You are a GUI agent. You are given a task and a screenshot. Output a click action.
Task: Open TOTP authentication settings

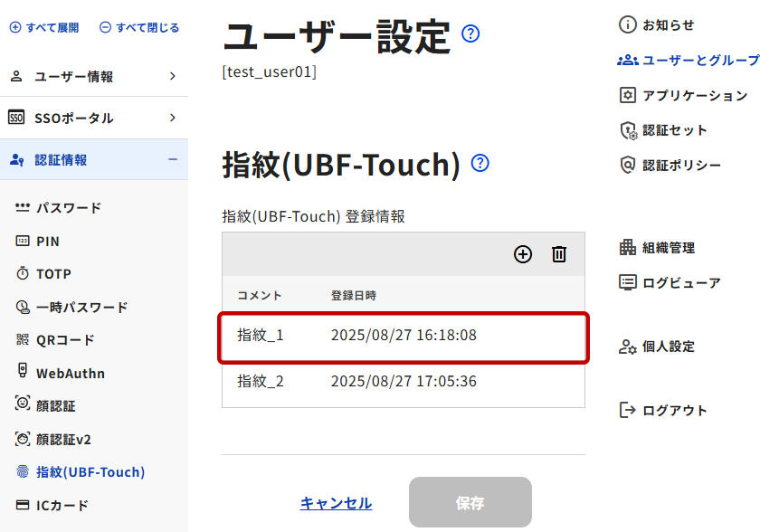click(53, 274)
